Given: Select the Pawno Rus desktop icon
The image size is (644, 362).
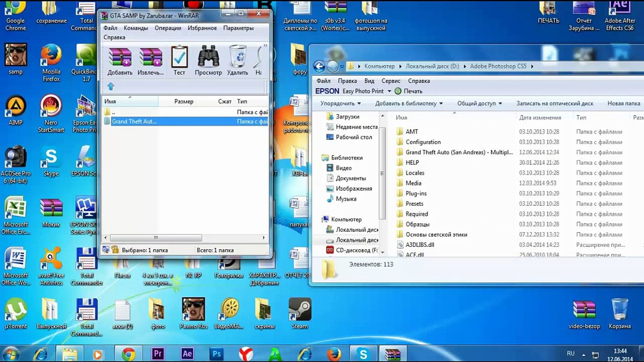Looking at the screenshot, I should pyautogui.click(x=193, y=314).
